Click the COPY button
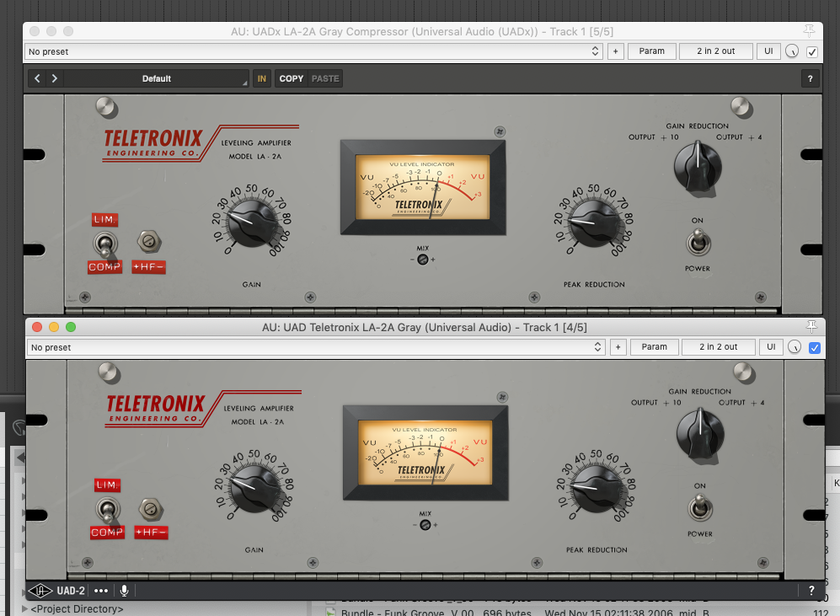Viewport: 840px width, 616px height. tap(292, 78)
